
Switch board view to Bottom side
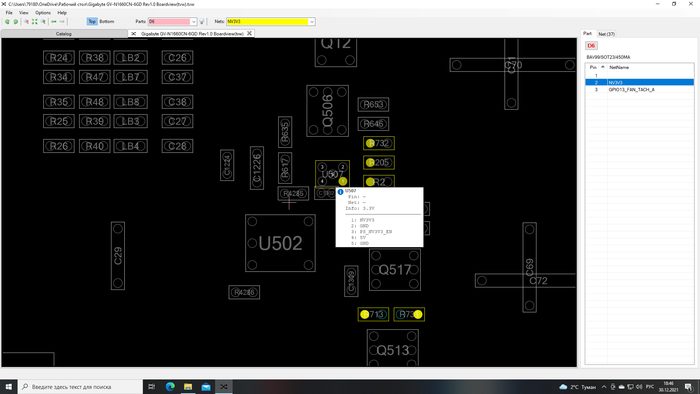(x=107, y=21)
